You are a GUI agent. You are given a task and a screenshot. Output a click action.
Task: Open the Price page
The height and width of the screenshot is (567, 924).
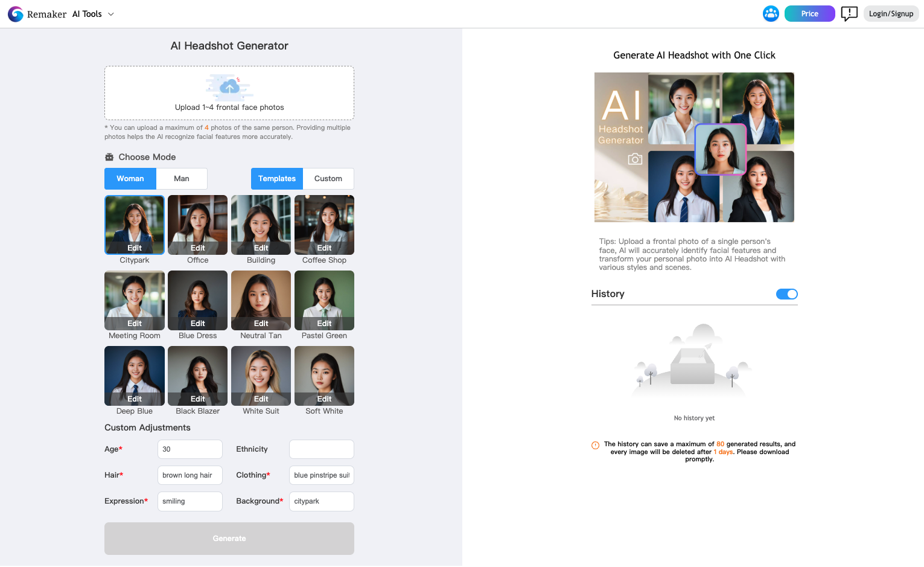click(809, 13)
